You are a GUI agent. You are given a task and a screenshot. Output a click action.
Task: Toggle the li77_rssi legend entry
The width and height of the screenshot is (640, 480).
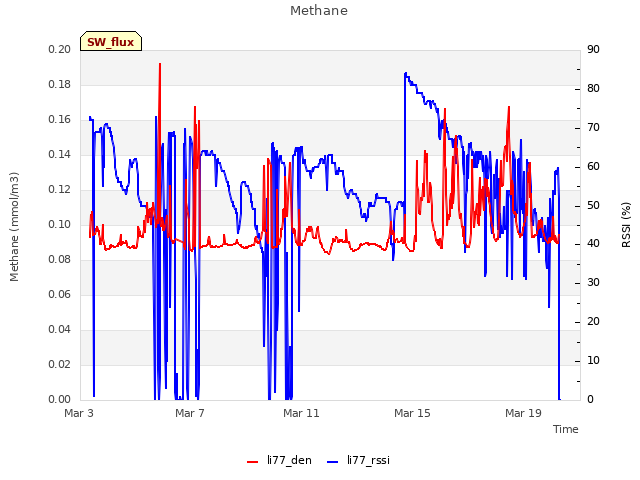tap(358, 460)
